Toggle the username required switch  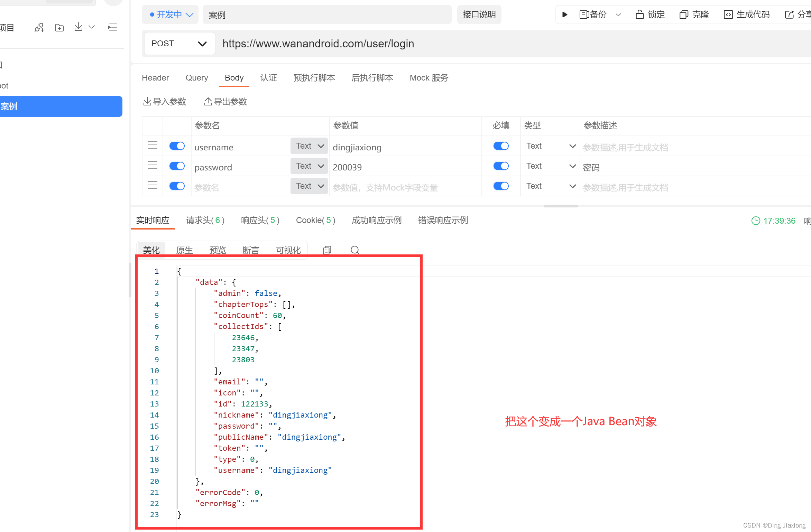pos(501,146)
